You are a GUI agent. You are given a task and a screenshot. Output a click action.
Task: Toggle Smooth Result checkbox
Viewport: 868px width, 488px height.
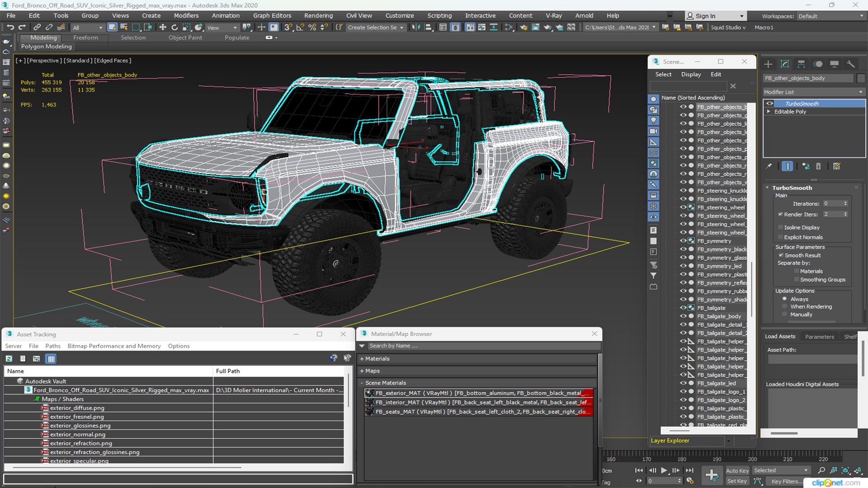point(781,255)
